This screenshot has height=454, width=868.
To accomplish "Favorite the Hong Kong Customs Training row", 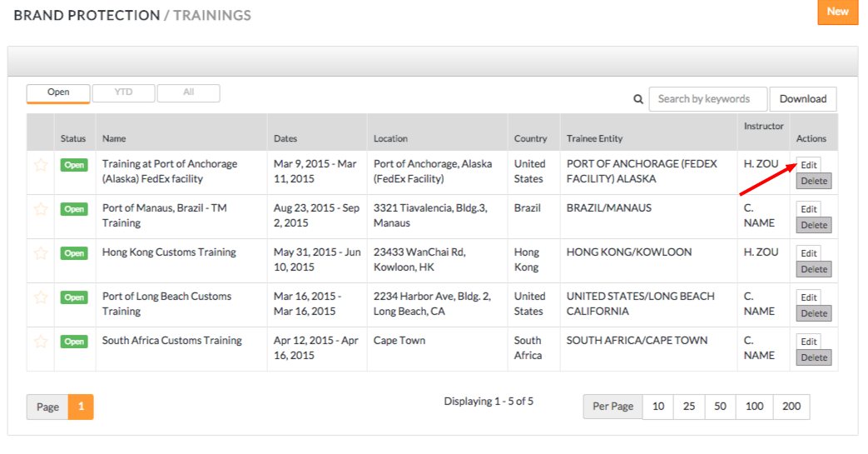I will pyautogui.click(x=41, y=253).
